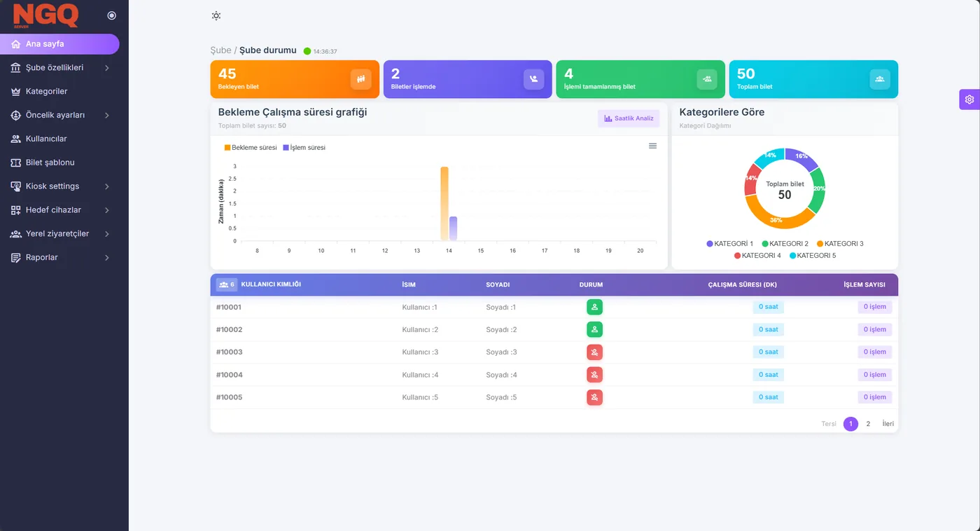Click the total tickets card icon
This screenshot has width=980, height=531.
pos(880,79)
